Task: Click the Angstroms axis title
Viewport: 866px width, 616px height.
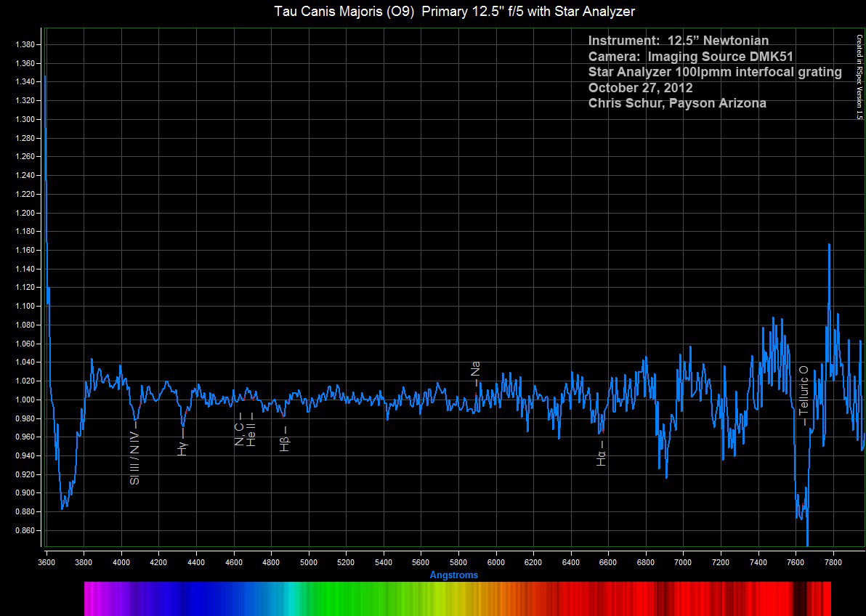Action: (454, 575)
